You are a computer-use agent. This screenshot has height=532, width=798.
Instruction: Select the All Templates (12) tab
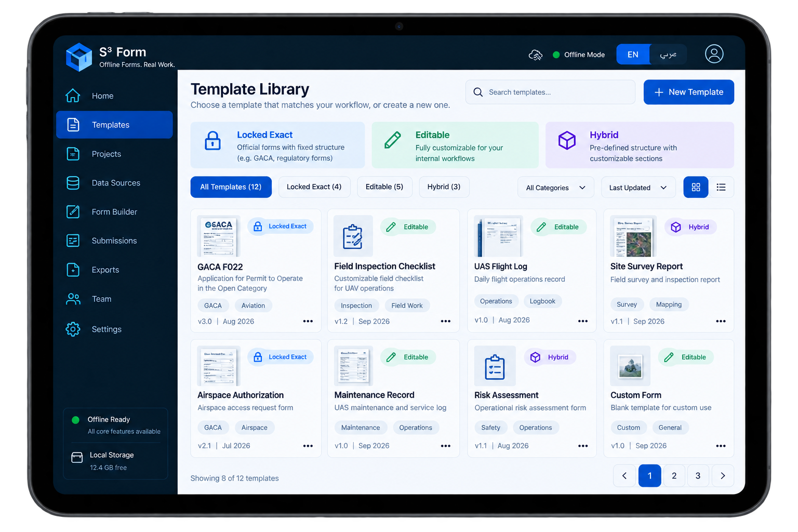point(231,187)
